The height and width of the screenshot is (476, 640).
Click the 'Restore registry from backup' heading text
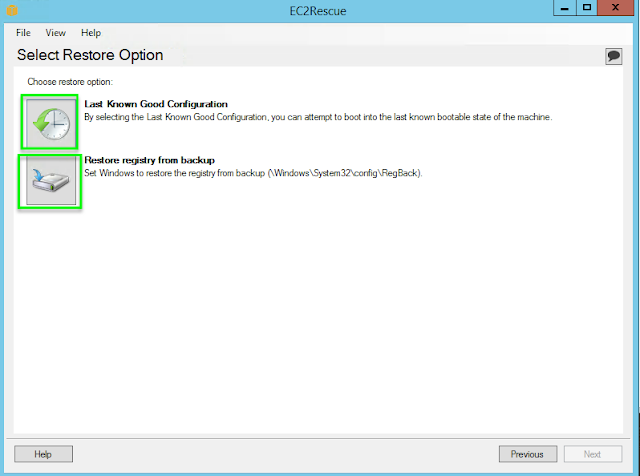149,160
